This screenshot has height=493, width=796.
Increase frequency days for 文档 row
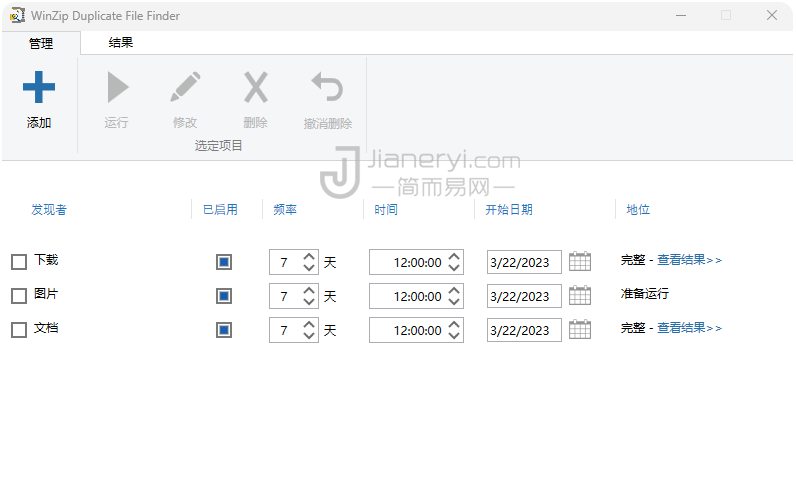pyautogui.click(x=309, y=324)
